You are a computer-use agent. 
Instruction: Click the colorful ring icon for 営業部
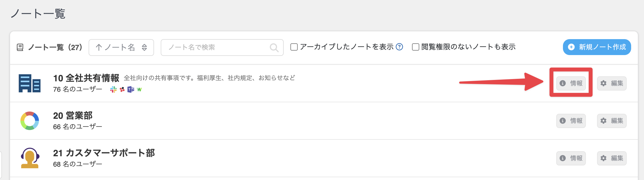click(x=30, y=121)
